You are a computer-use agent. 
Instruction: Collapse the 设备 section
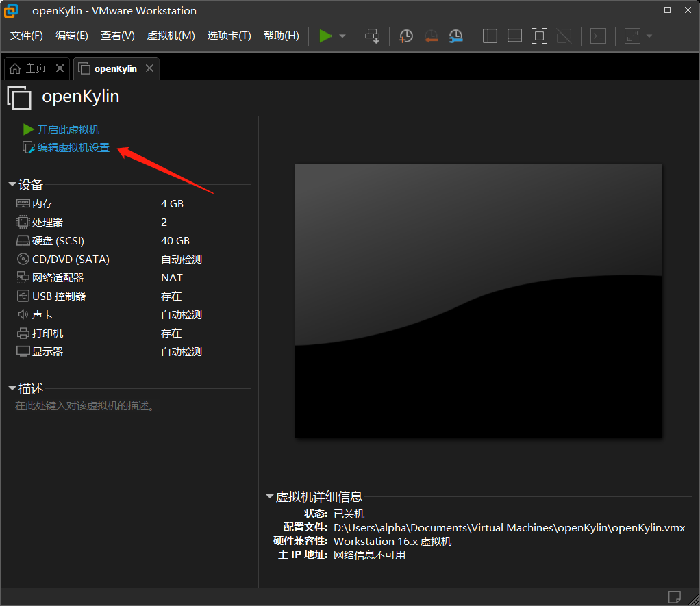pyautogui.click(x=12, y=184)
